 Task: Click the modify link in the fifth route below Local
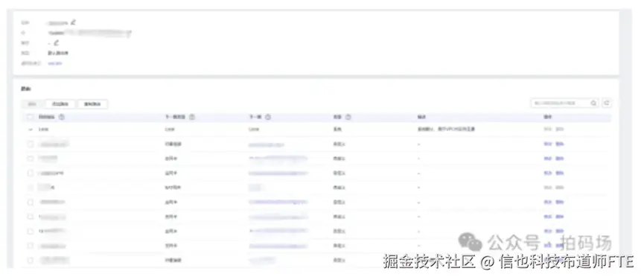[547, 202]
